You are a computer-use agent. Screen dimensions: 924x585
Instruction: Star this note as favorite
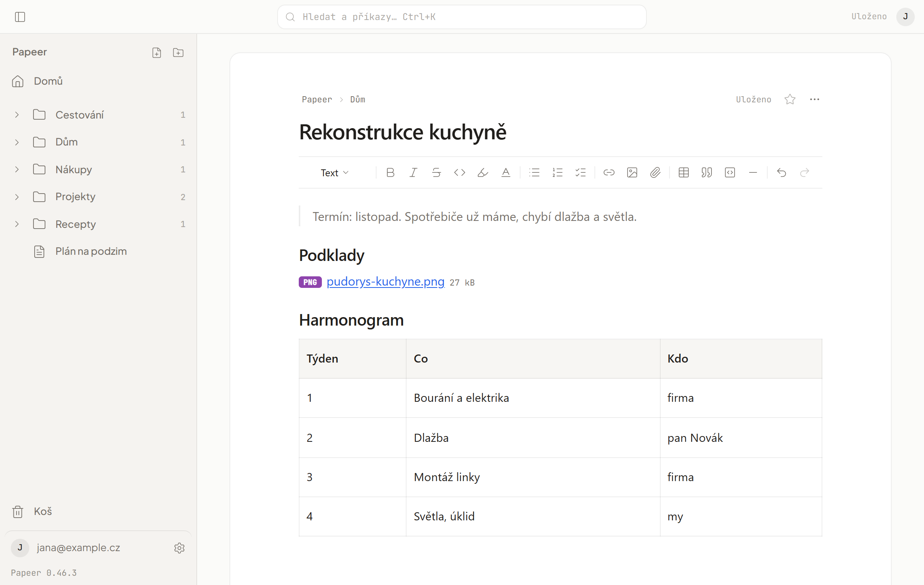click(x=790, y=99)
